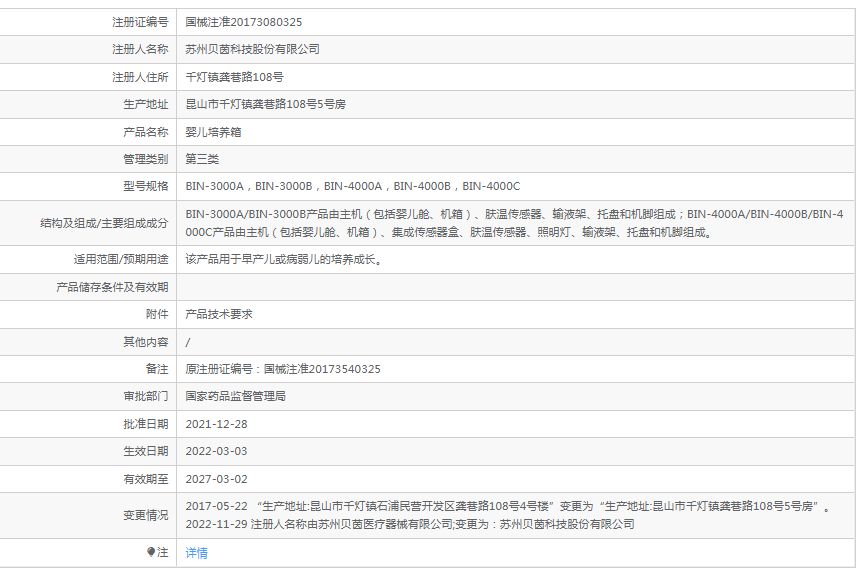The width and height of the screenshot is (859, 574).
Task: Click the 备注 label
Action: click(157, 369)
